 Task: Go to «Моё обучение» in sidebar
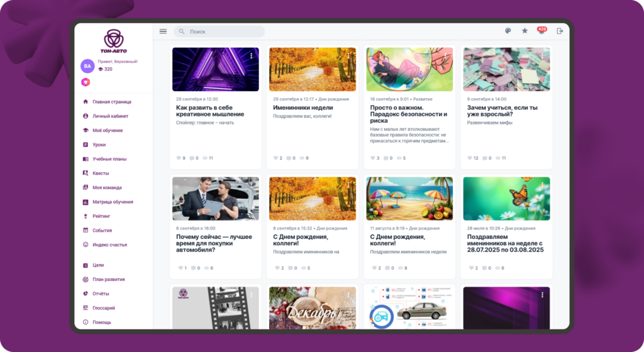pos(108,130)
